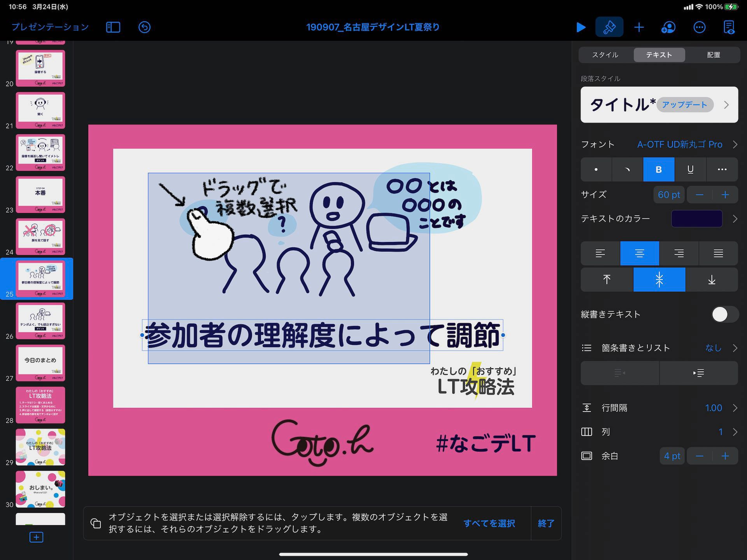The image size is (747, 560).
Task: Decrease 余白 margin with minus
Action: click(x=700, y=456)
